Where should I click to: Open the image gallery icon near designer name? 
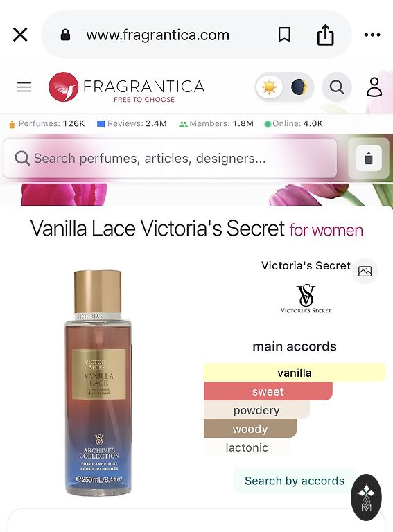[x=365, y=271]
